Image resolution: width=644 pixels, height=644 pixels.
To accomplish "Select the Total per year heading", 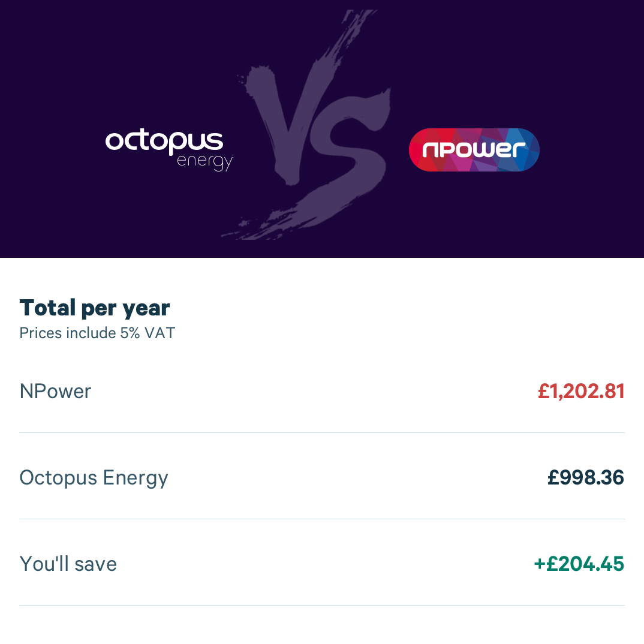I will pos(95,308).
